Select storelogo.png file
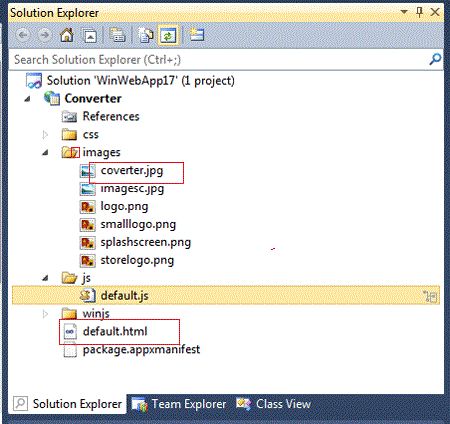450x424 pixels. point(137,261)
